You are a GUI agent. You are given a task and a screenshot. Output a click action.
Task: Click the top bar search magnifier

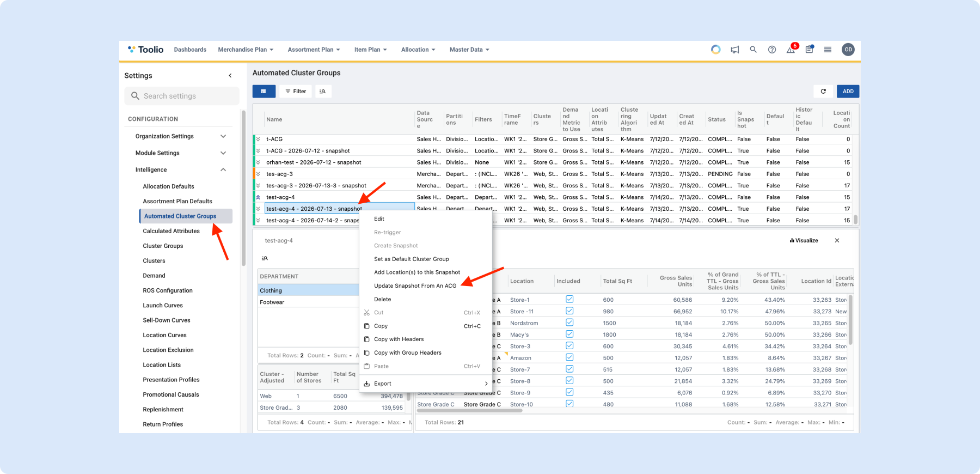click(754, 50)
